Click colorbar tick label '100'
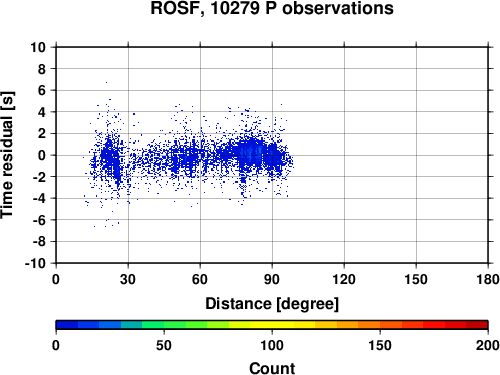The height and width of the screenshot is (375, 500). pyautogui.click(x=272, y=345)
